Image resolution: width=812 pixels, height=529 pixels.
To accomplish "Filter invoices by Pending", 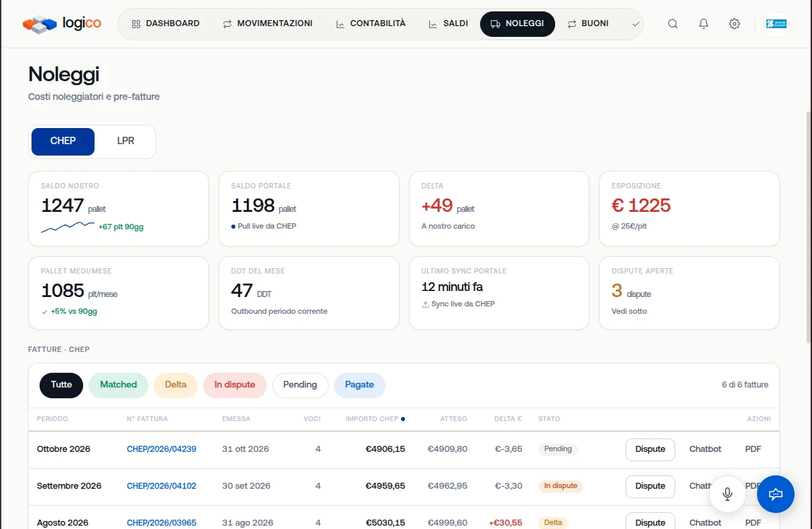I will (x=300, y=385).
